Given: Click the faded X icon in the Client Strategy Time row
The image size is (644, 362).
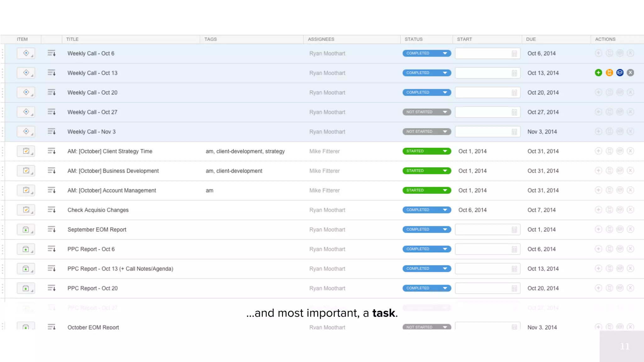Looking at the screenshot, I should (x=630, y=151).
